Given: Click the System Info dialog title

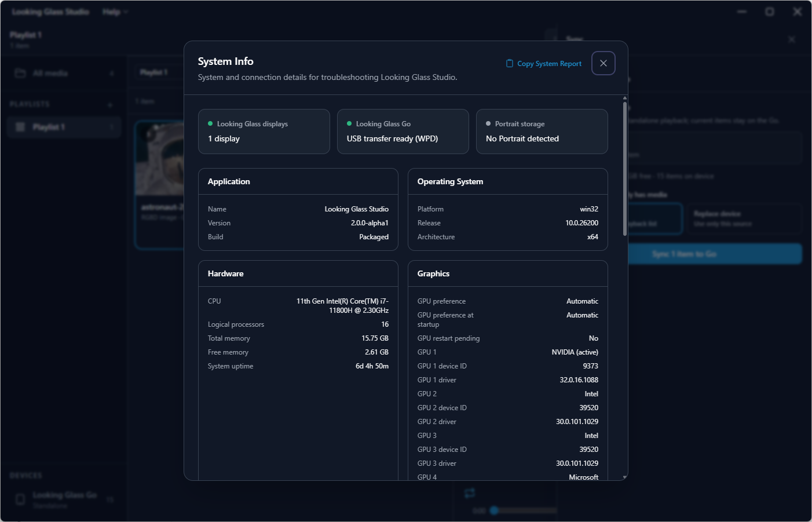Looking at the screenshot, I should pyautogui.click(x=226, y=61).
